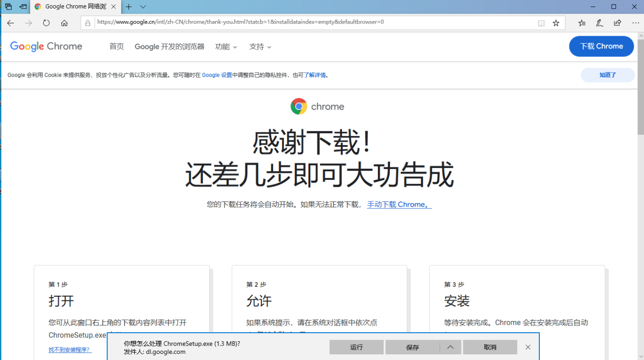Open the 首页 nav item

pos(116,46)
